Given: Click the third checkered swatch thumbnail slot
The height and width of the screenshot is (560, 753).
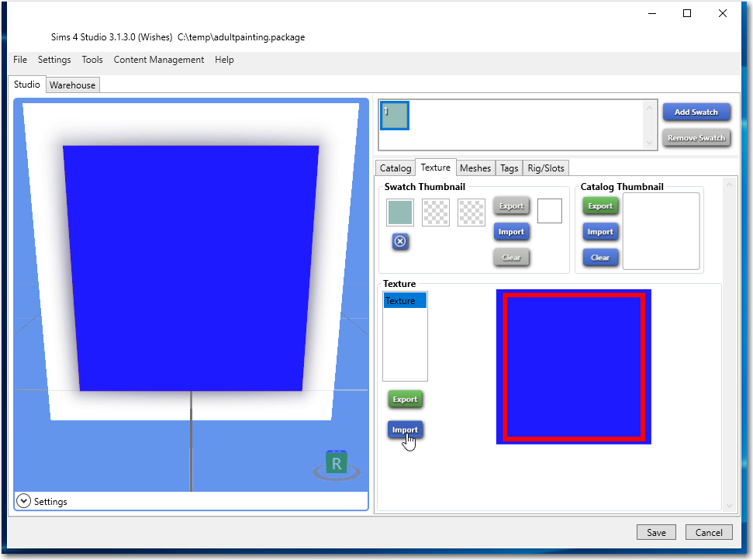Looking at the screenshot, I should click(x=471, y=213).
